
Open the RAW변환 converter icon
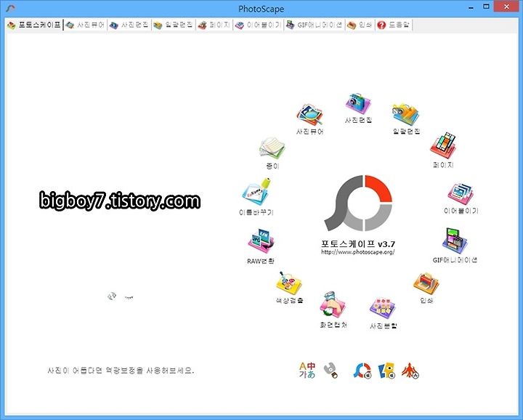[x=261, y=243]
